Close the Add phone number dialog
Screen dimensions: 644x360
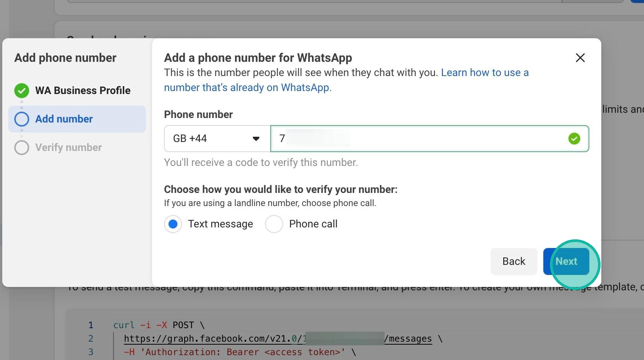coord(580,58)
